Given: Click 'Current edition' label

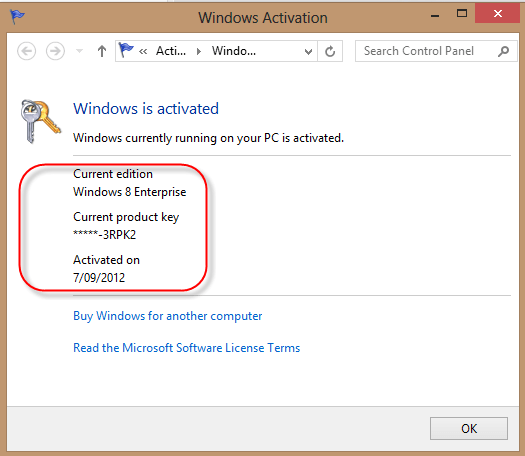Looking at the screenshot, I should (113, 174).
